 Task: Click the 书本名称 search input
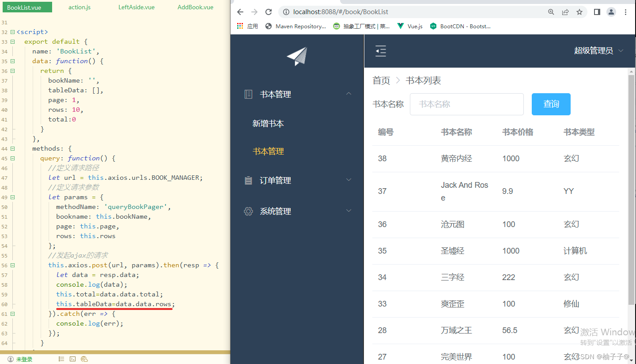coord(467,104)
